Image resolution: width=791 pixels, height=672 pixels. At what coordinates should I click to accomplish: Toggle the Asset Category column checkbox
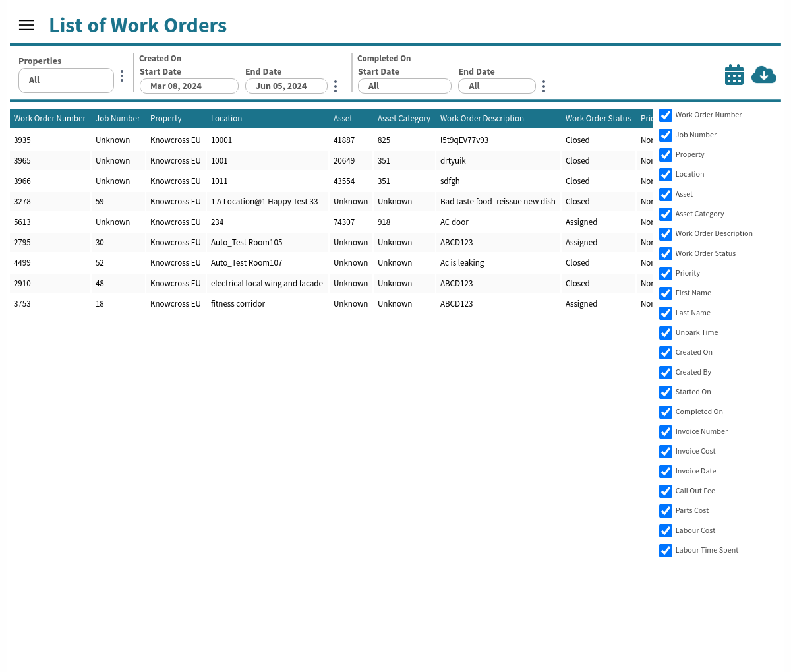coord(666,214)
